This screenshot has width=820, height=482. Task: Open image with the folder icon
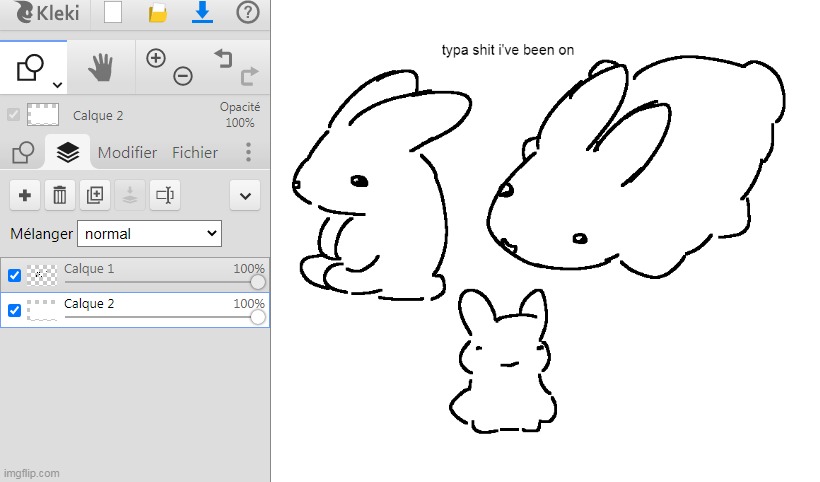157,13
